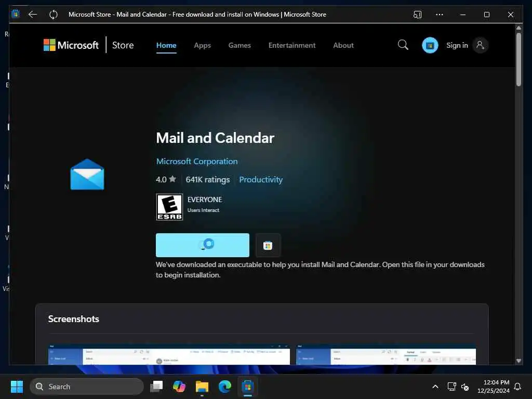Click the network status tray icon
The width and height of the screenshot is (532, 399).
click(x=451, y=387)
